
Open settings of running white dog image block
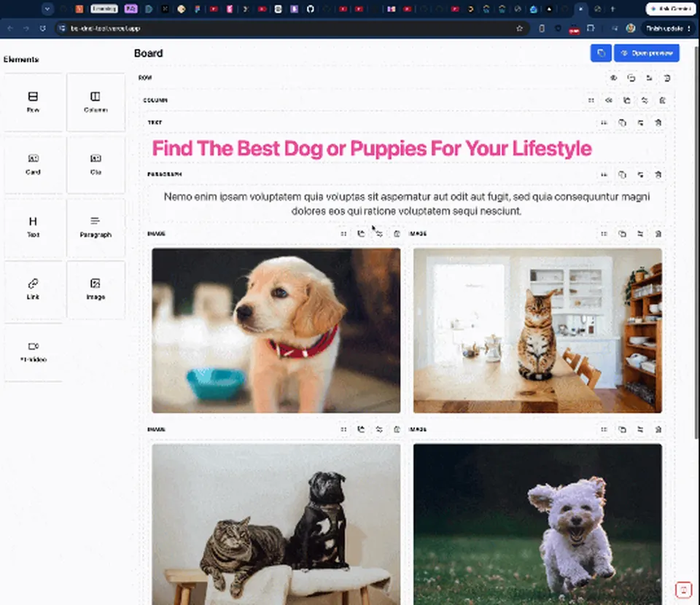point(640,429)
